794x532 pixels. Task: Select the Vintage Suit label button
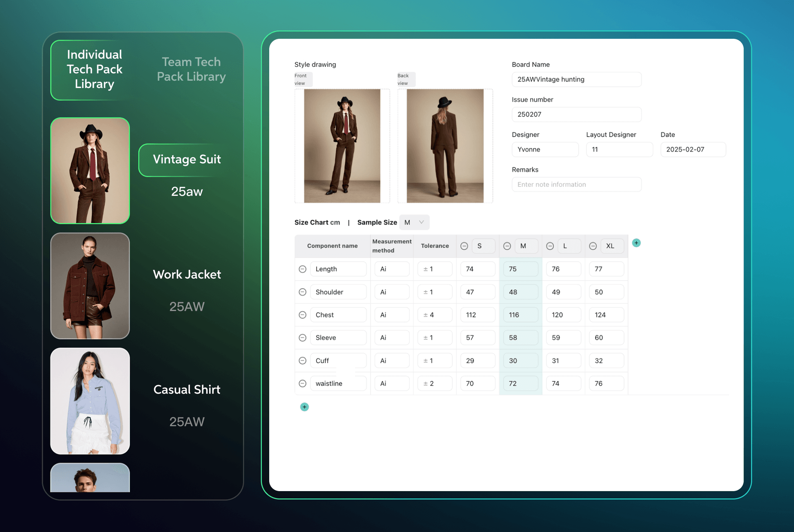point(187,160)
